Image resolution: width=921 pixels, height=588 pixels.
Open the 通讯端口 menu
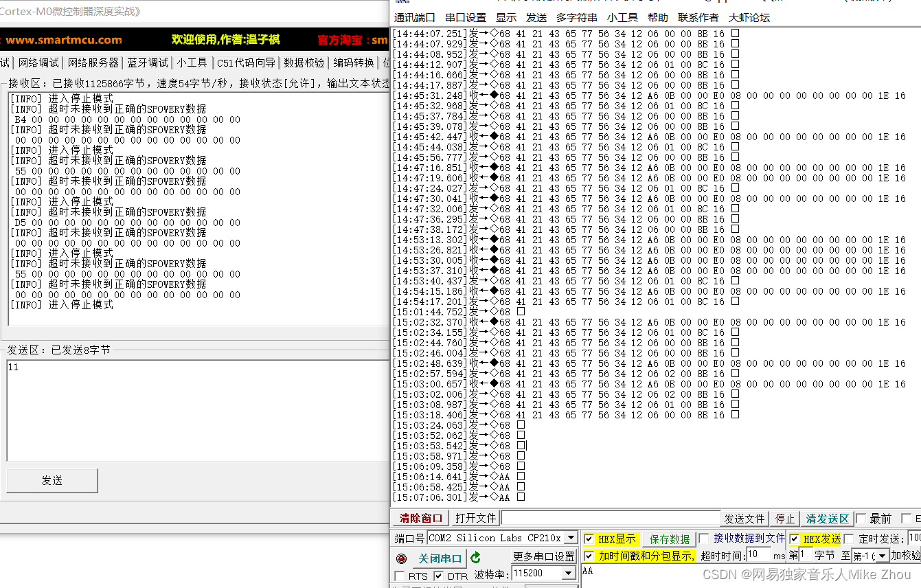pyautogui.click(x=414, y=18)
